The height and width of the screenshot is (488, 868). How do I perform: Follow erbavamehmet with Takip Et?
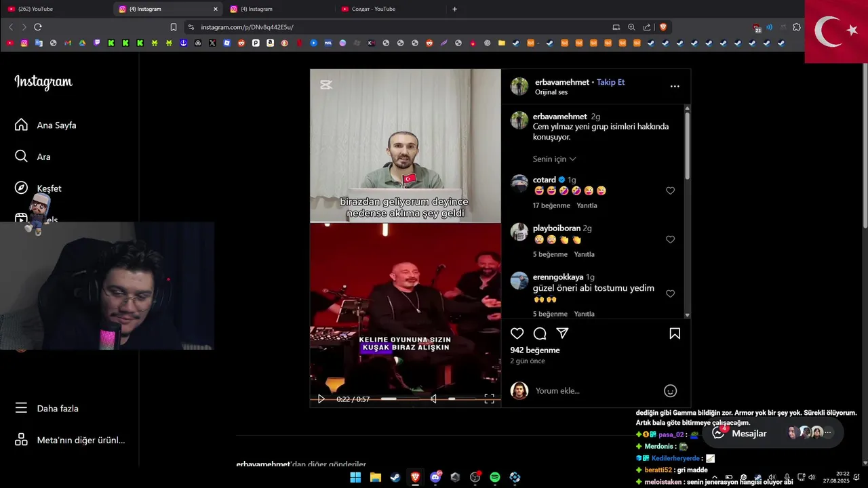click(610, 82)
